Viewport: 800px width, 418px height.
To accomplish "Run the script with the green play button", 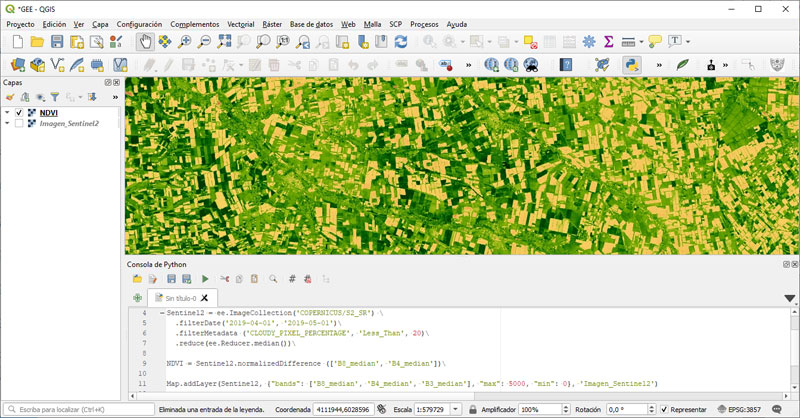I will click(x=205, y=279).
